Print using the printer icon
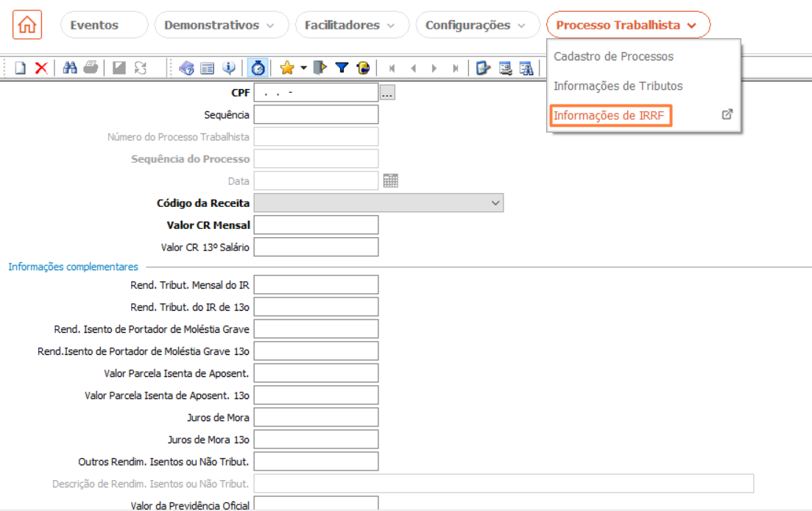The image size is (812, 511). pos(91,68)
